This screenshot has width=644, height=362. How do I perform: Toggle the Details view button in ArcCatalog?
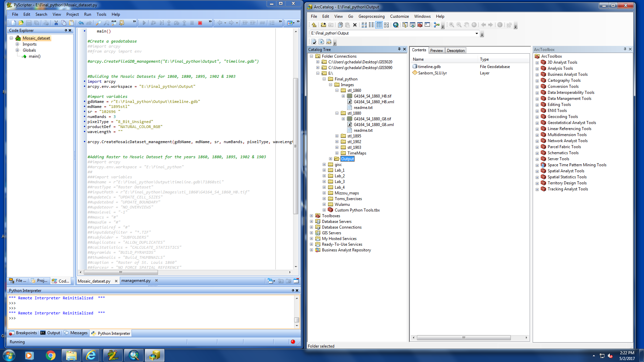point(379,25)
